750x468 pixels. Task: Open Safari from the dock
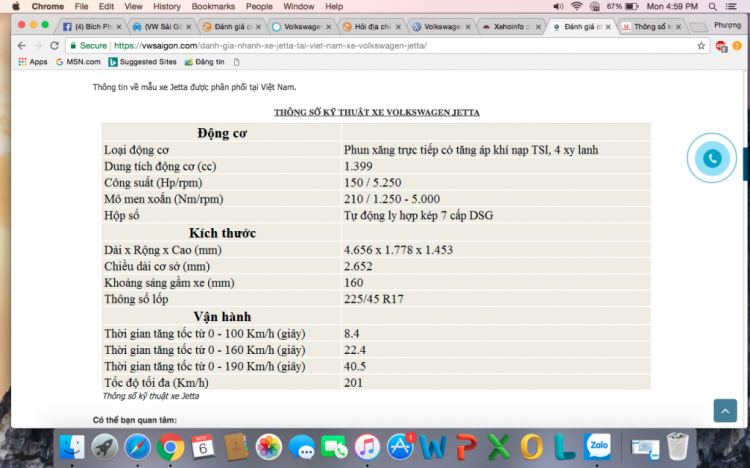pyautogui.click(x=137, y=447)
